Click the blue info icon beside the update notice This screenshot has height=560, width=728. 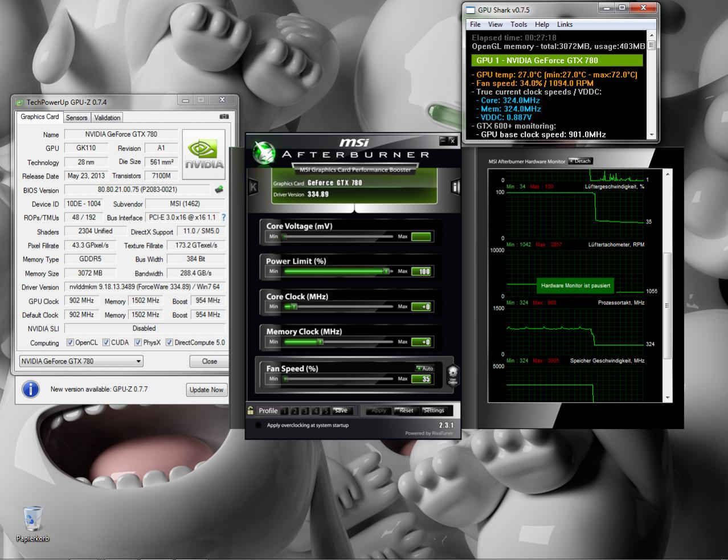coord(30,389)
